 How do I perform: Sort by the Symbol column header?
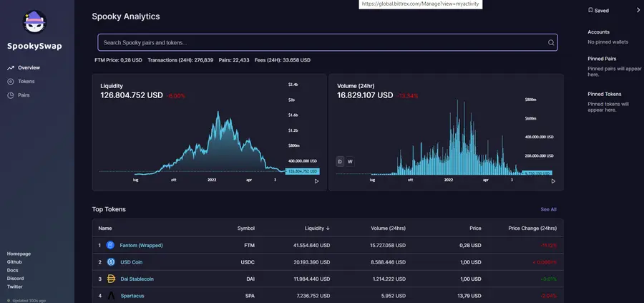click(246, 229)
